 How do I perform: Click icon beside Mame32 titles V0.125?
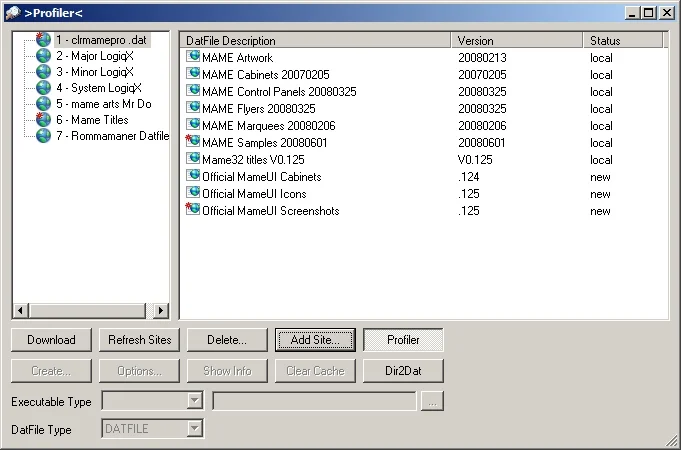click(x=193, y=160)
